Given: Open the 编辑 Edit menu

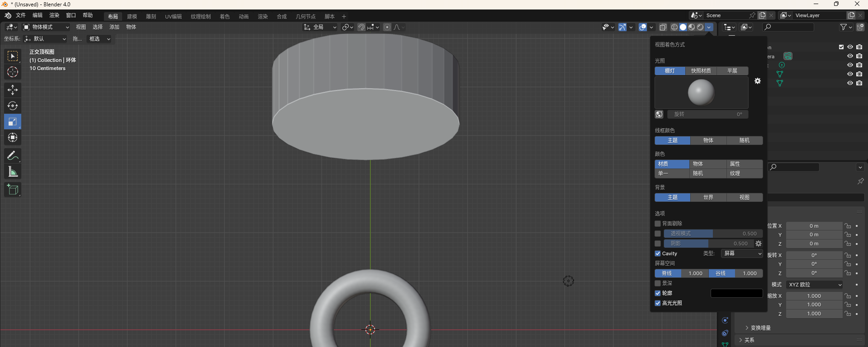Looking at the screenshot, I should point(38,15).
